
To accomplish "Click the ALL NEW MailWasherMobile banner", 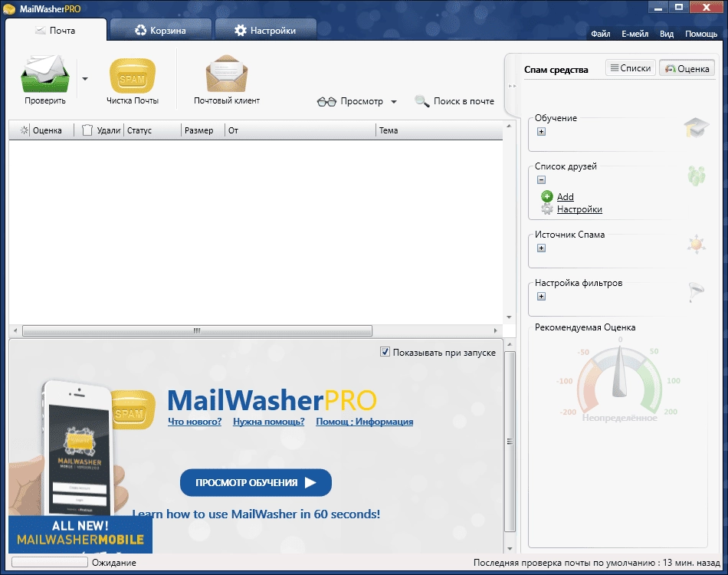I will point(80,534).
